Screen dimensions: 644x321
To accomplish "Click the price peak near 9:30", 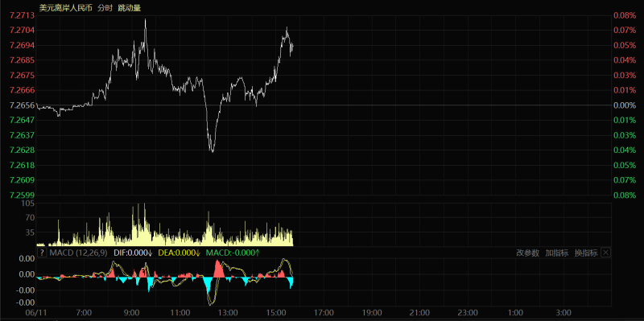I will (146, 19).
